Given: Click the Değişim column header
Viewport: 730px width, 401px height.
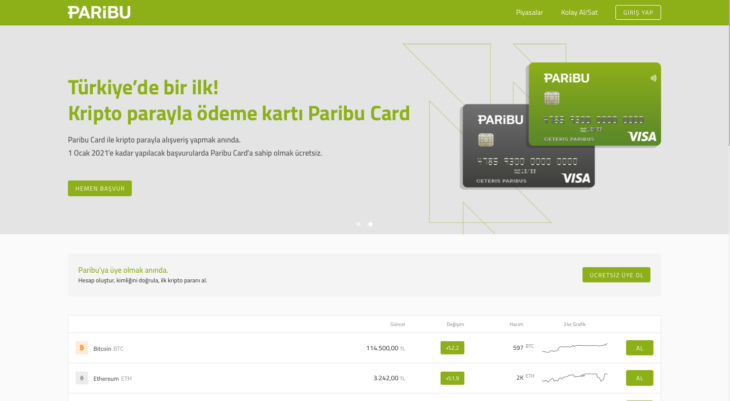Looking at the screenshot, I should pos(455,324).
